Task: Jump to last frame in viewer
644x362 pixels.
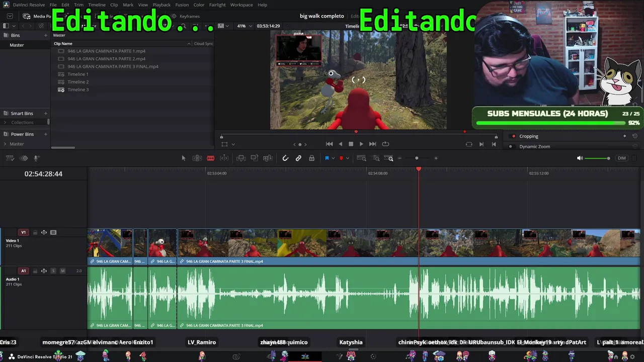Action: click(x=372, y=144)
